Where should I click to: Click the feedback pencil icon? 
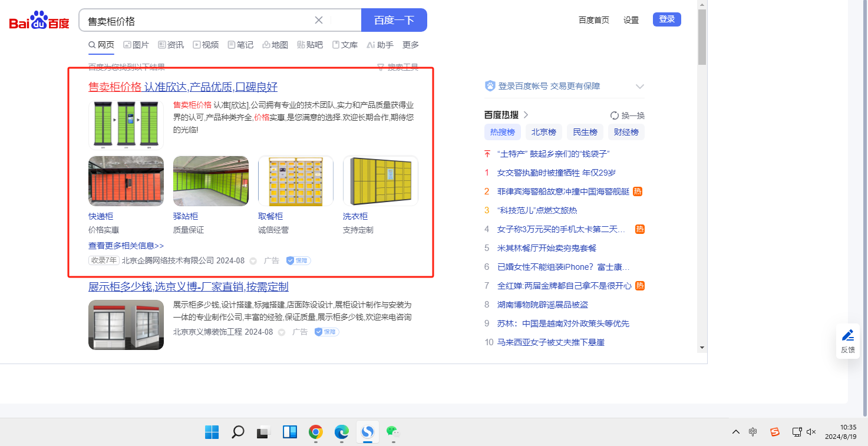click(847, 336)
